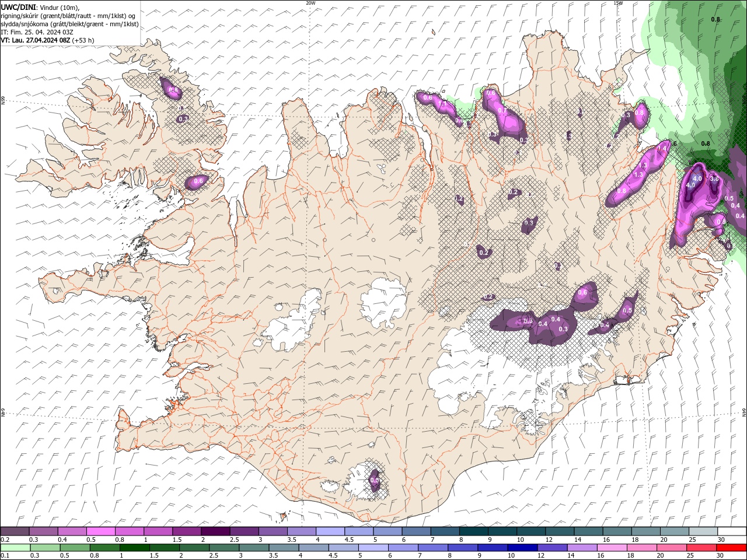
Task: Click the palest green lower-row swatch at 0.1
Action: 15,548
